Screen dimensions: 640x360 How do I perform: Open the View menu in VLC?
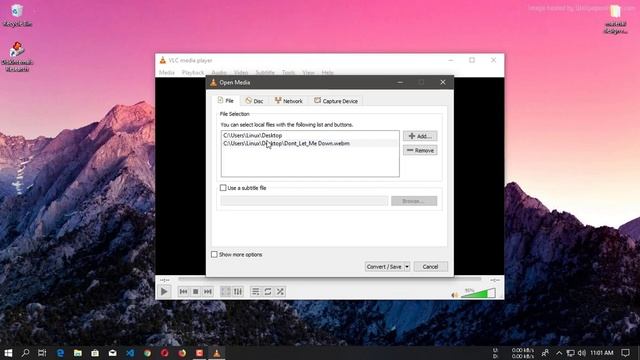click(x=309, y=72)
